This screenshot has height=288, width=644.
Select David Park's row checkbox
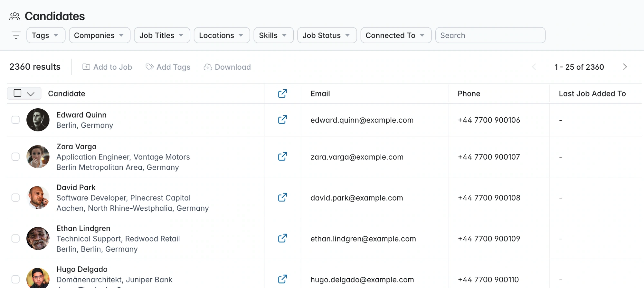click(15, 197)
